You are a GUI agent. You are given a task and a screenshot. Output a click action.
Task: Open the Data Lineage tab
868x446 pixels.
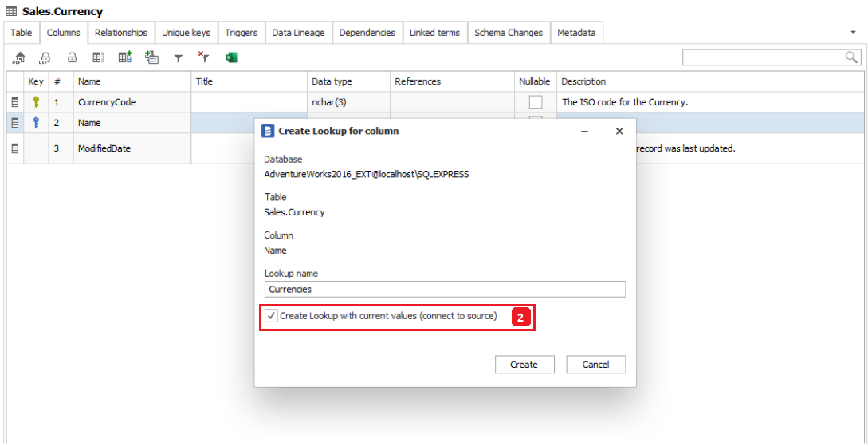(298, 33)
